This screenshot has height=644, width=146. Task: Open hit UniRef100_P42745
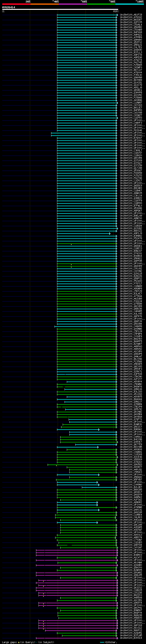(x=131, y=63)
